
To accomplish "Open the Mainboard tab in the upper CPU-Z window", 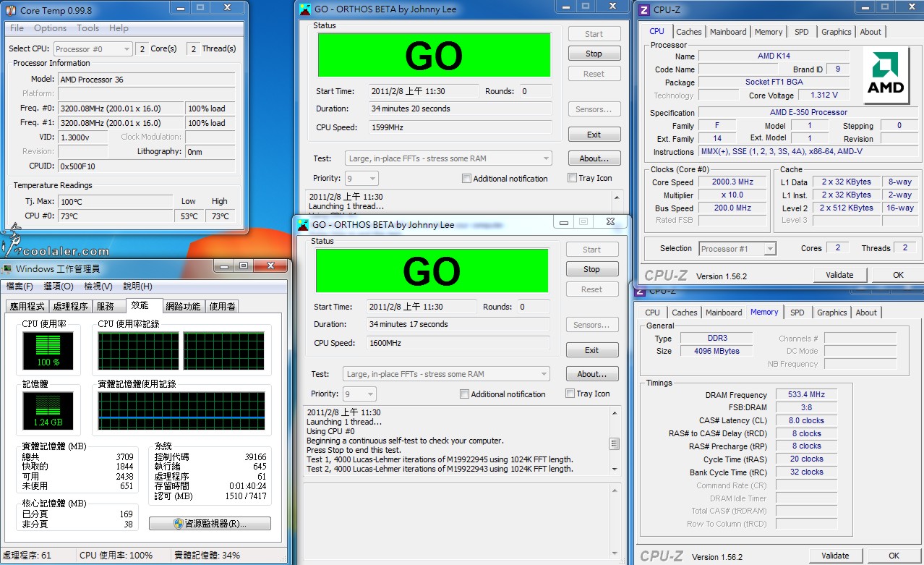I will click(728, 32).
